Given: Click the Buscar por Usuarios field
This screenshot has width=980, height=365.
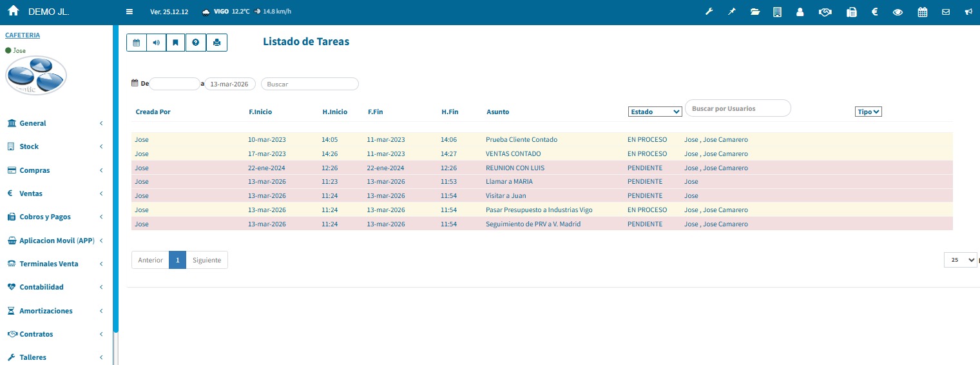Looking at the screenshot, I should (737, 108).
